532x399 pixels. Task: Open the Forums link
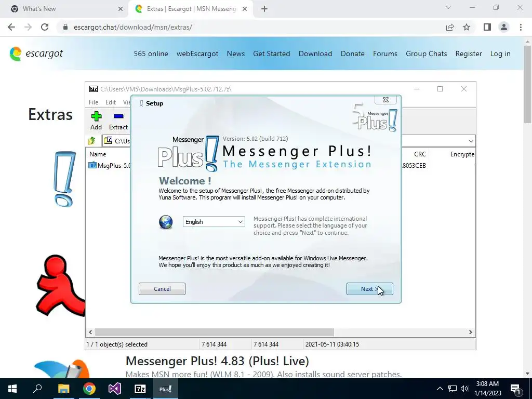pos(385,54)
